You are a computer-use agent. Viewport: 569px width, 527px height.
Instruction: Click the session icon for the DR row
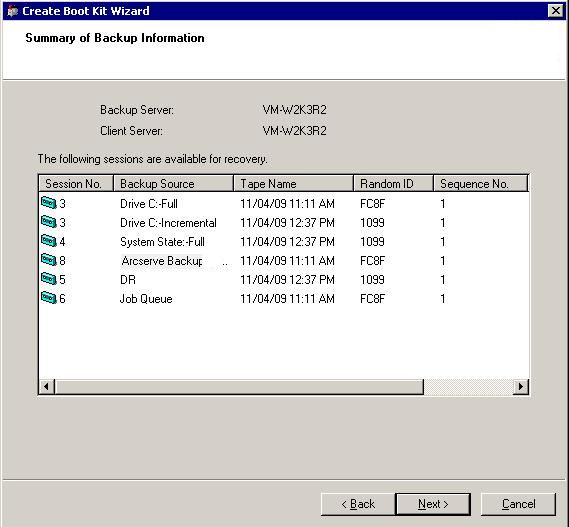(49, 279)
